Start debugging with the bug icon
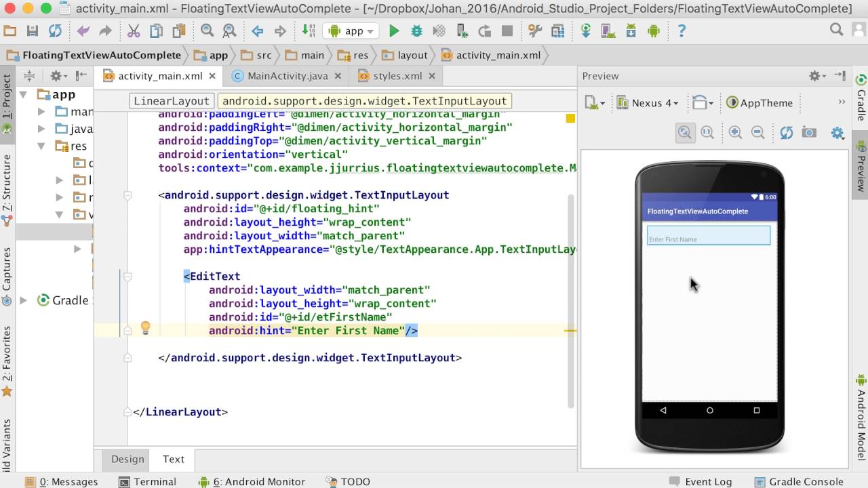The image size is (868, 488). point(416,31)
